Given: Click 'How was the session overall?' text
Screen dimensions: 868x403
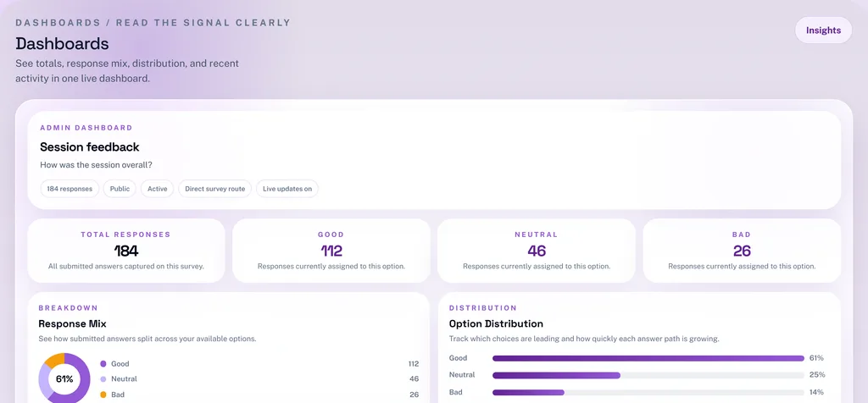Looking at the screenshot, I should (x=97, y=165).
